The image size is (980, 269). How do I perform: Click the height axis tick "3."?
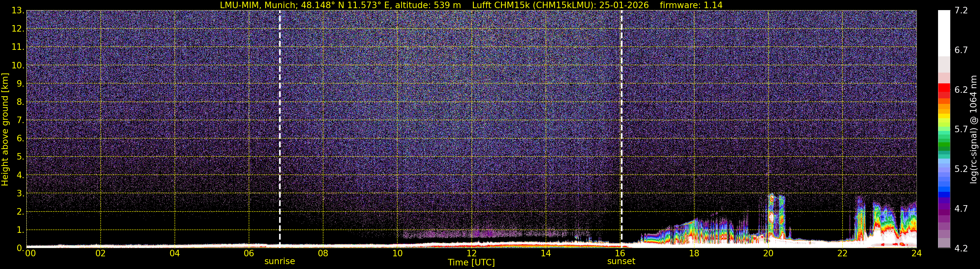(20, 193)
